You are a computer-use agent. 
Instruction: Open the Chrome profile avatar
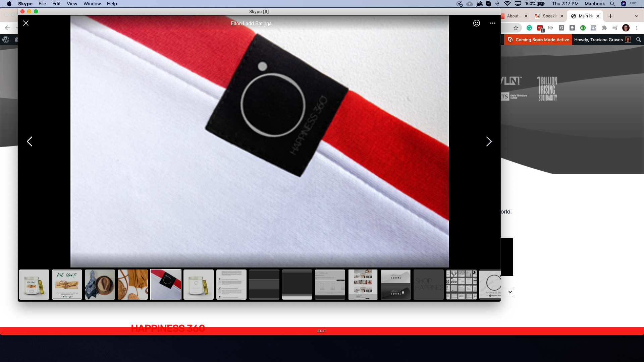[x=626, y=28]
